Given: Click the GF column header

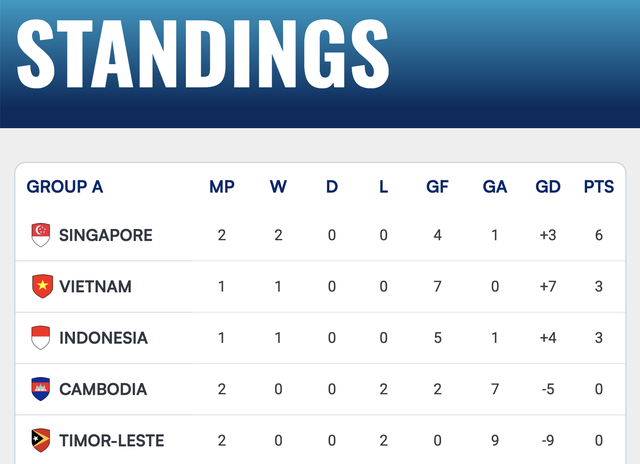Looking at the screenshot, I should click(x=438, y=187).
